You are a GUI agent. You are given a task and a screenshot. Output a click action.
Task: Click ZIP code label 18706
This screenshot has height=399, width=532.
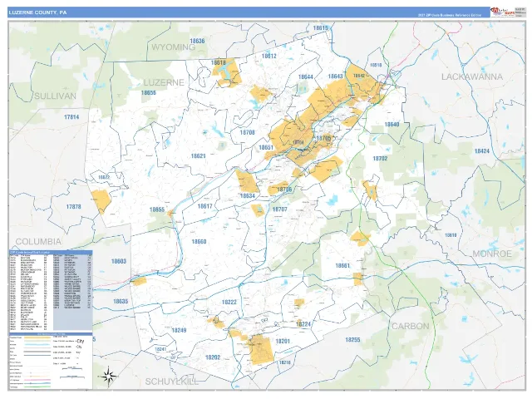pos(284,190)
